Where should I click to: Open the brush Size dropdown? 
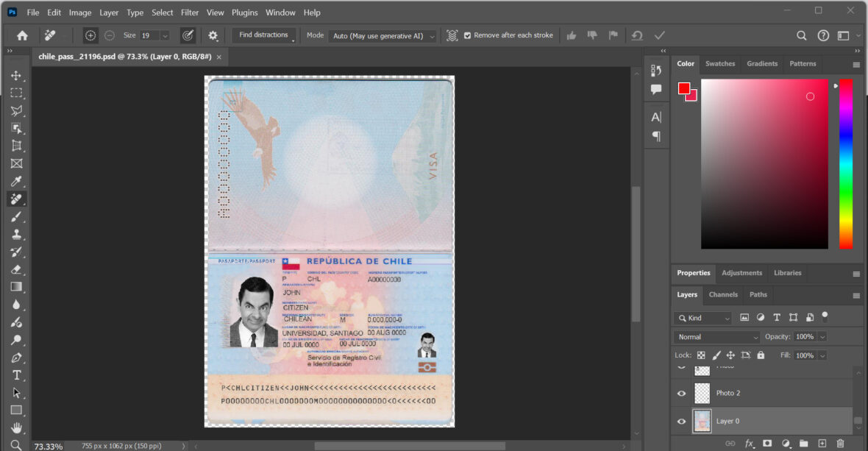pyautogui.click(x=165, y=35)
